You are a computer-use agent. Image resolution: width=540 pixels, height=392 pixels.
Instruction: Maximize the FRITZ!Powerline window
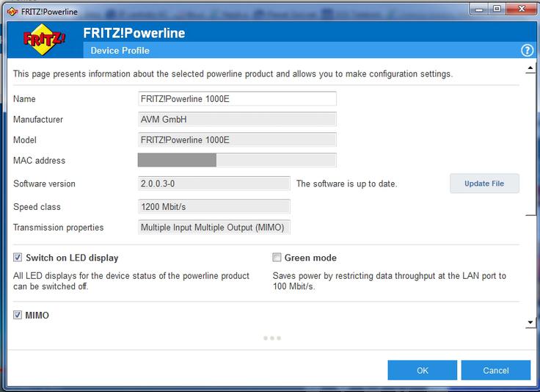tap(497, 9)
